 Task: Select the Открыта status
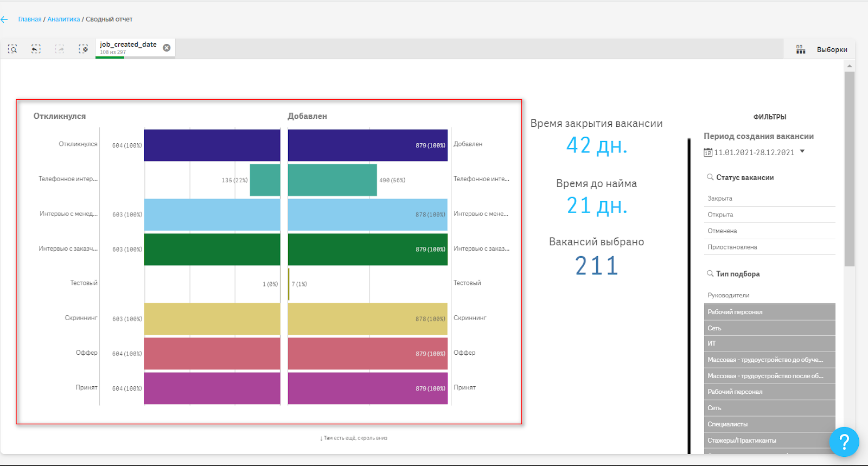[769, 215]
